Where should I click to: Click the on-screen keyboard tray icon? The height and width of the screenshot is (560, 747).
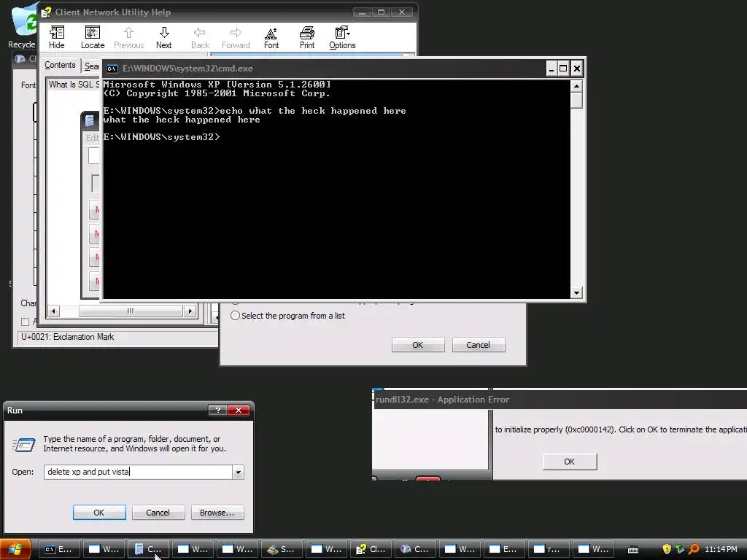pyautogui.click(x=633, y=550)
